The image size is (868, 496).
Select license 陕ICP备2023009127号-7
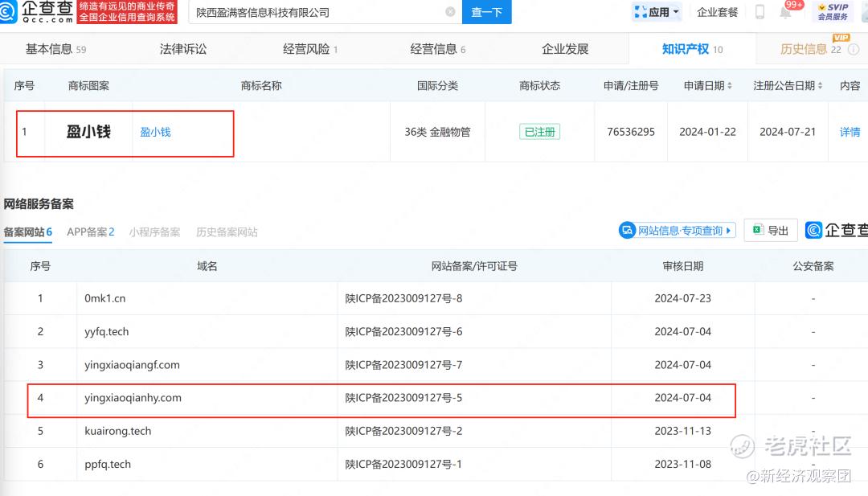[x=403, y=365]
